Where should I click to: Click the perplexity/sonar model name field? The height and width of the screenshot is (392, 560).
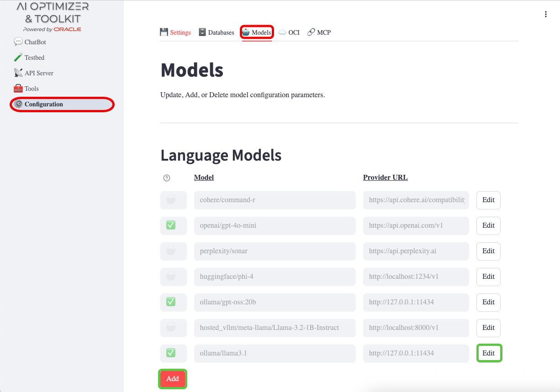pos(275,251)
